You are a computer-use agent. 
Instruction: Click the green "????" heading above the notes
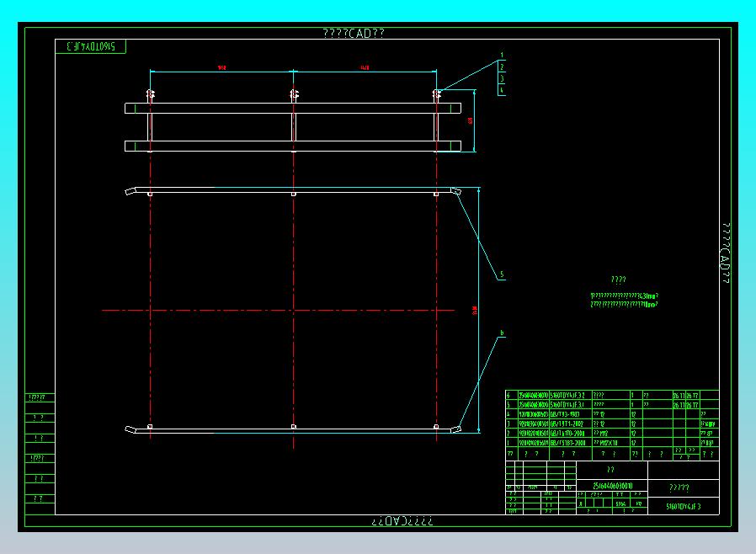coord(619,280)
